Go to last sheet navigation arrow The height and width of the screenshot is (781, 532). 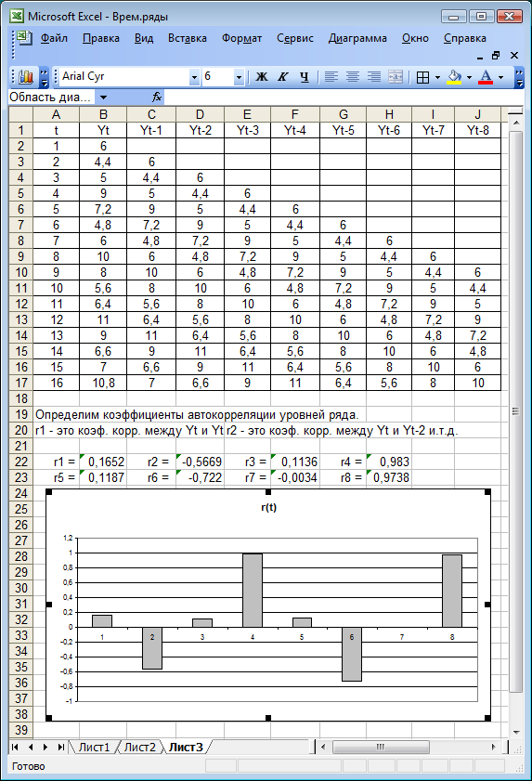tap(60, 747)
